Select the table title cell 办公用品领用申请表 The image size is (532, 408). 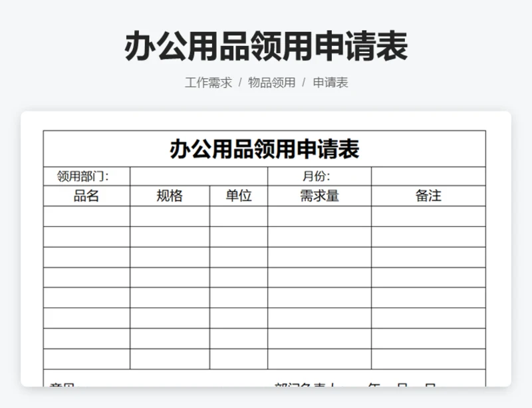(264, 149)
